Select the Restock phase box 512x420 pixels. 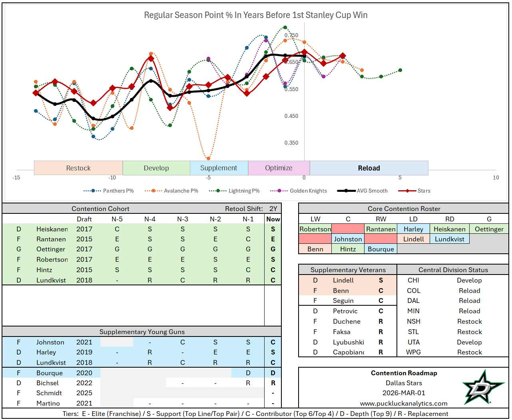[x=78, y=168]
